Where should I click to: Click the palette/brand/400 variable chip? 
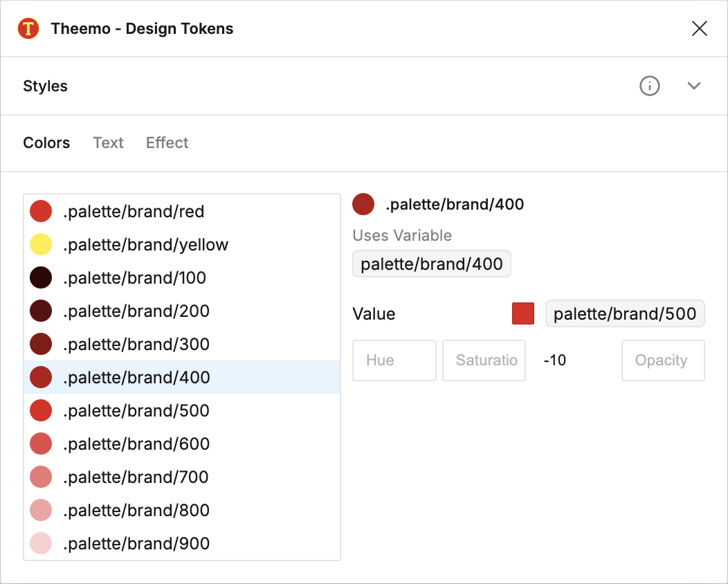(x=432, y=264)
